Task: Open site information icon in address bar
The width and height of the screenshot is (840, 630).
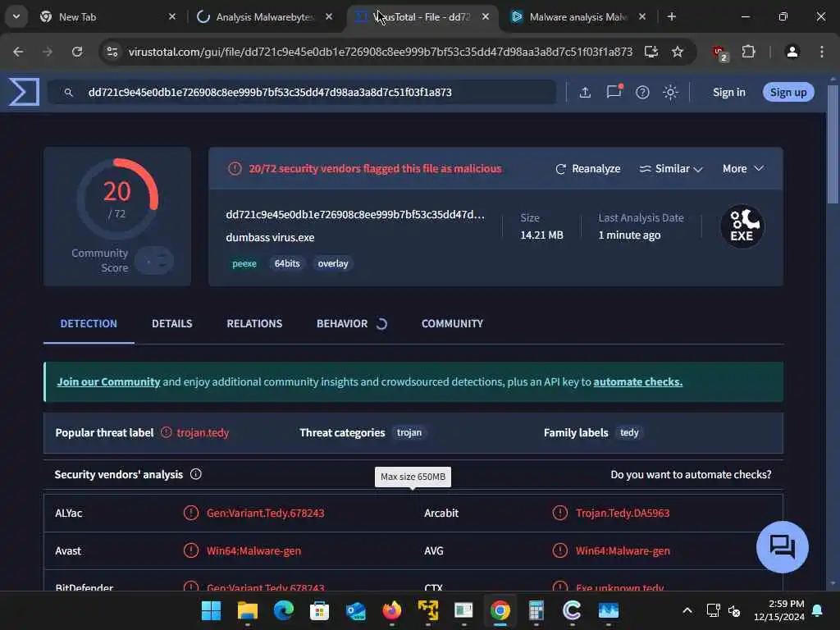Action: pos(112,52)
